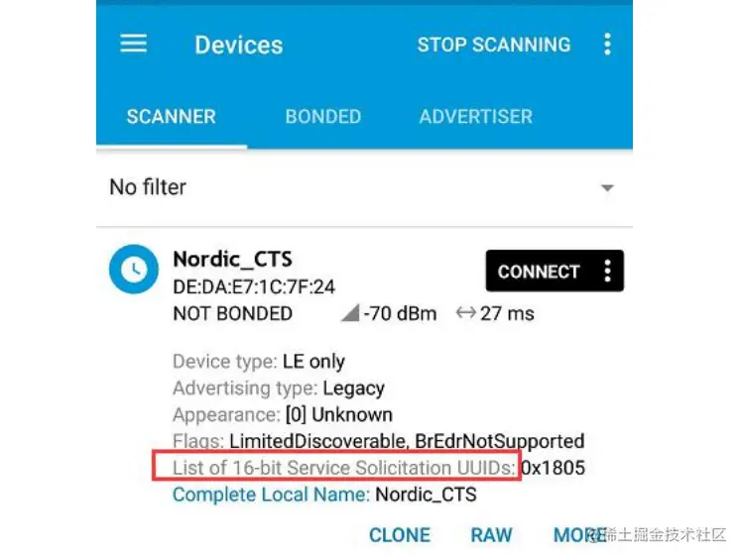Open overflow dots inside CONNECT button

[x=607, y=271]
